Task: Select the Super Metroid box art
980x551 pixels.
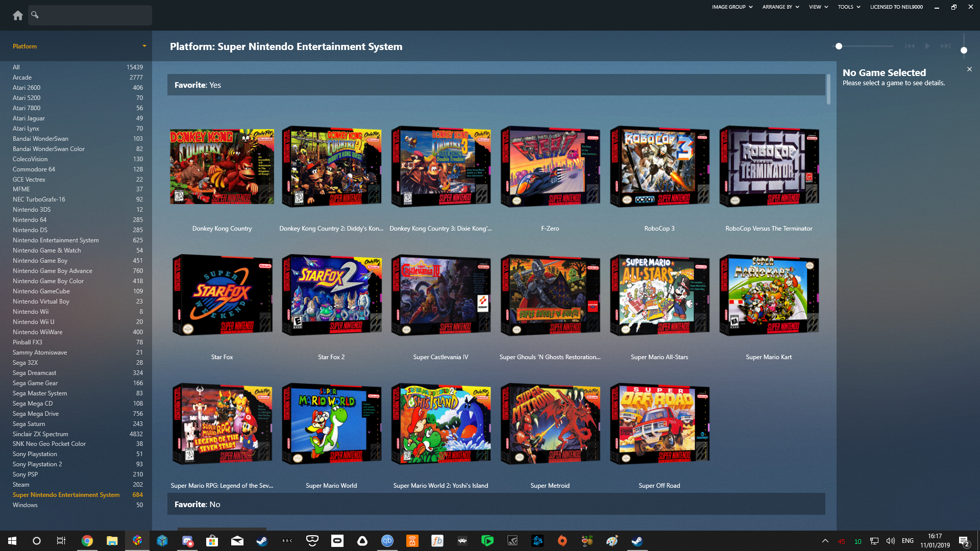Action: tap(550, 423)
